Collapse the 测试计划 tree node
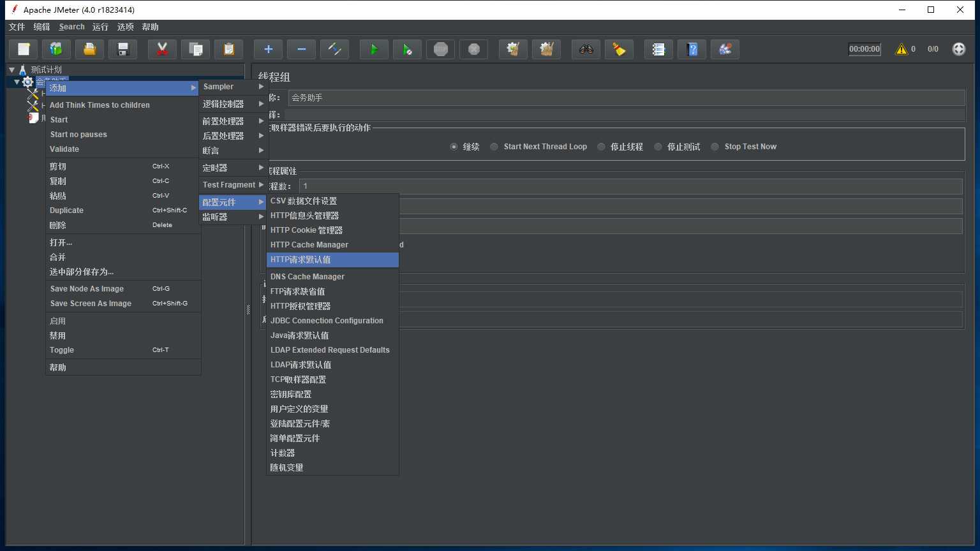 (x=11, y=70)
